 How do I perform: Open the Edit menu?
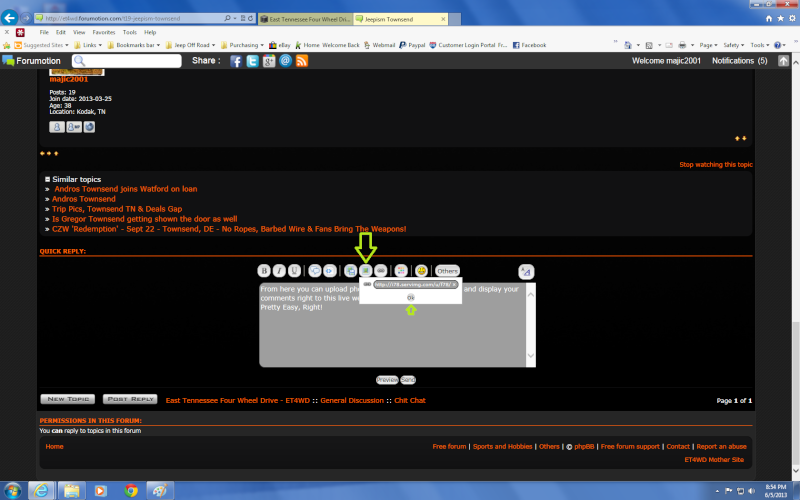click(x=61, y=32)
